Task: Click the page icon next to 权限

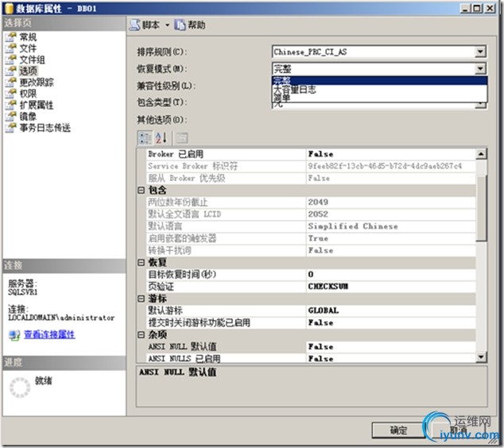Action: 10,94
